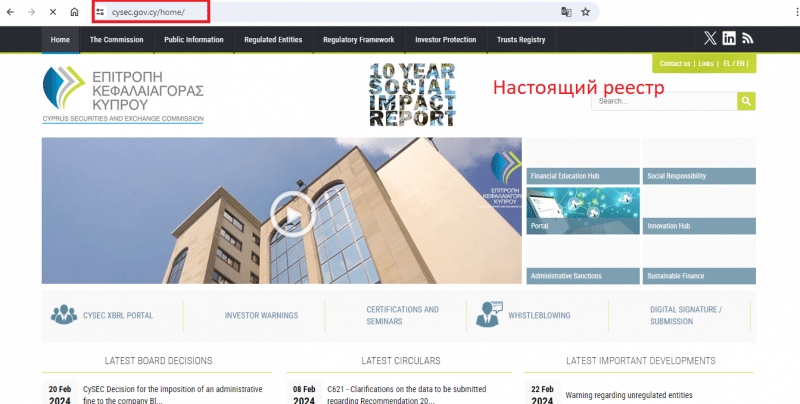Open DIGITAL SIGNATURE / SUBMISSION link

click(x=686, y=315)
